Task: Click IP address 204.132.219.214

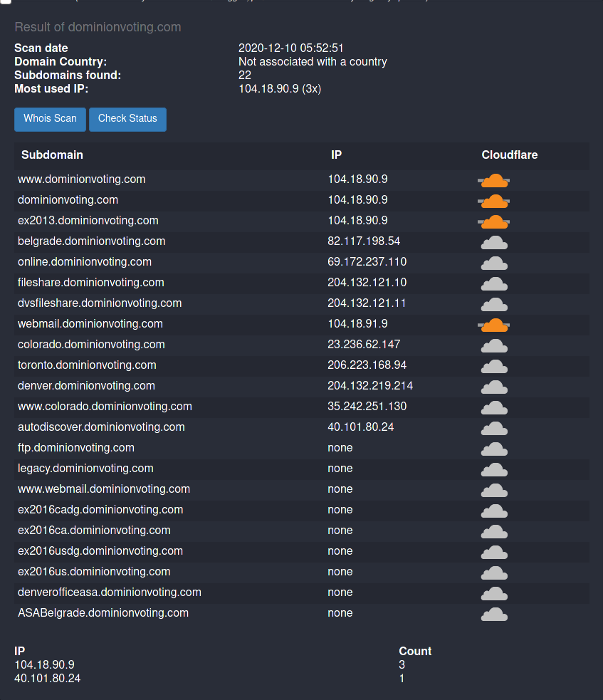Action: pos(370,386)
